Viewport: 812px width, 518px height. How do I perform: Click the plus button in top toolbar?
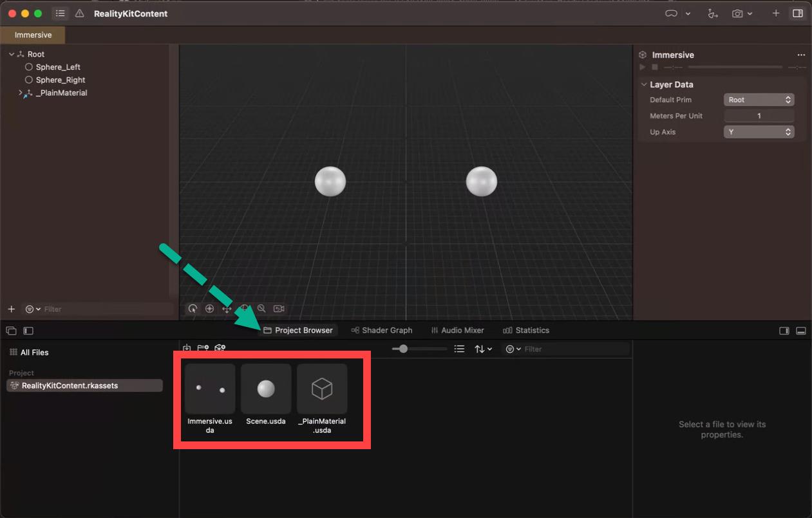coord(776,14)
